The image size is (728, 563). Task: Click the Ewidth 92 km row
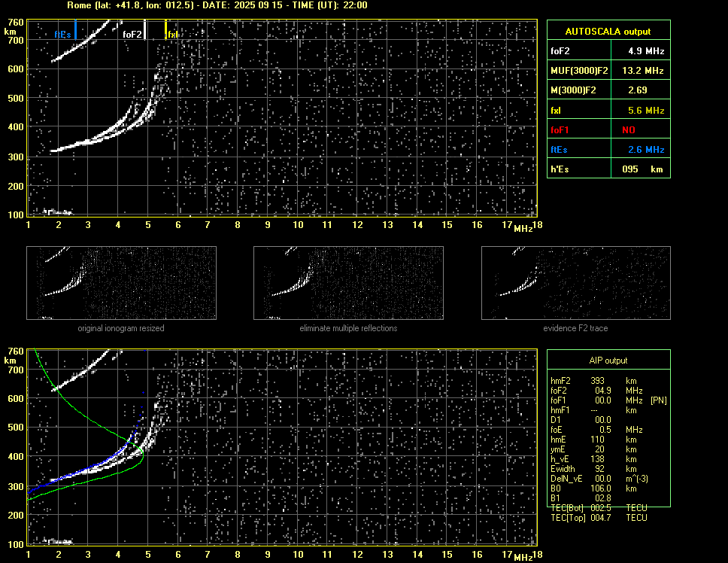593,469
